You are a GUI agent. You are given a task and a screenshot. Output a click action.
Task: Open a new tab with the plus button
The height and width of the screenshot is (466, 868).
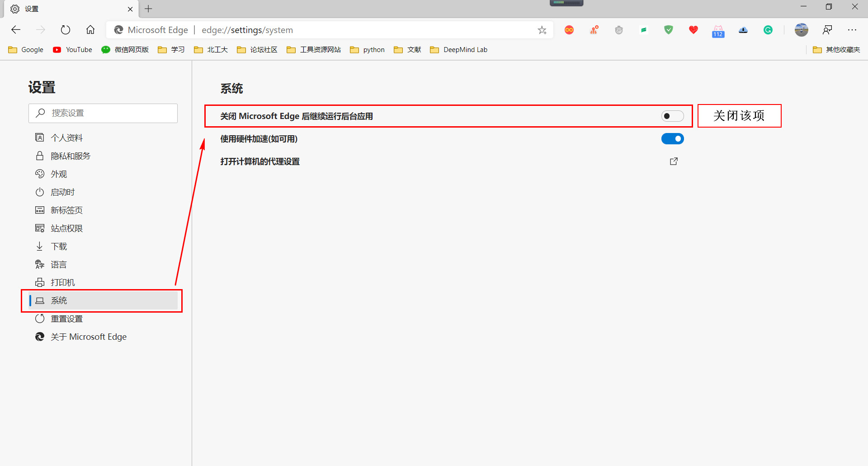[148, 9]
